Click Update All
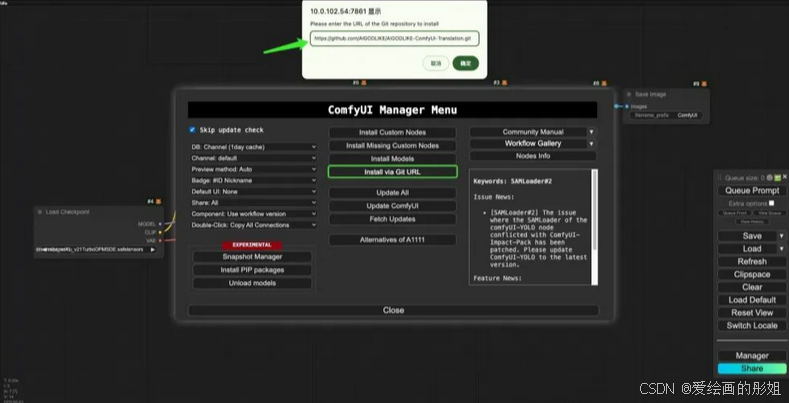This screenshot has height=403, width=789. [392, 193]
